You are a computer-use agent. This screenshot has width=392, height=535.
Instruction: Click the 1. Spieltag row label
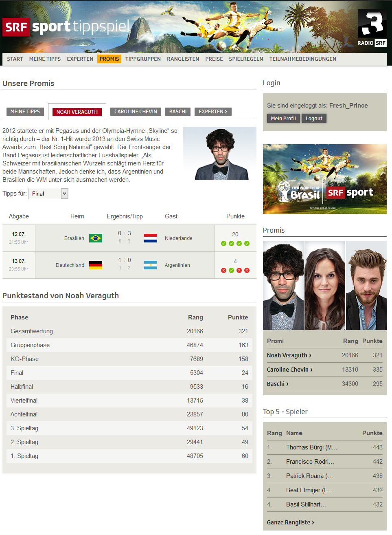tap(24, 456)
